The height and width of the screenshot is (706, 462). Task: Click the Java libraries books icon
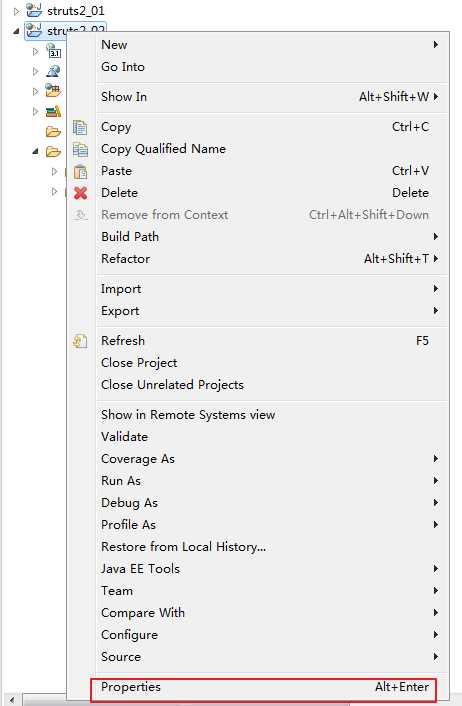tap(53, 111)
